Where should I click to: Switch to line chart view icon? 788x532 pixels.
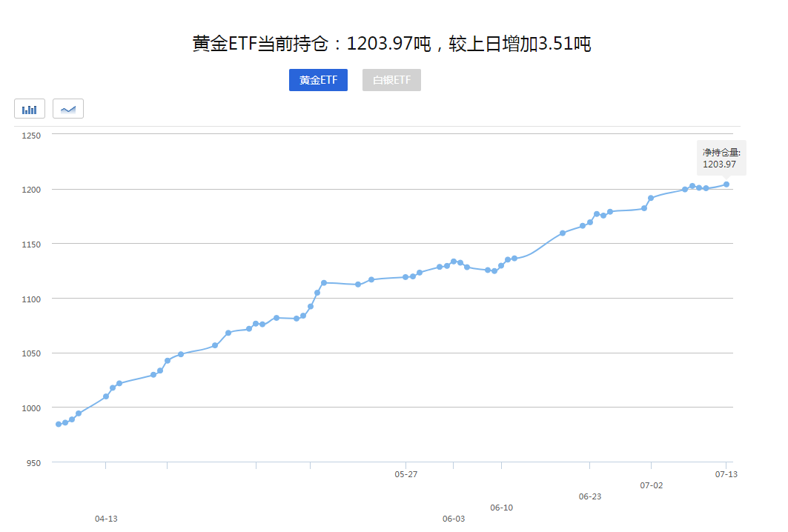(x=68, y=109)
